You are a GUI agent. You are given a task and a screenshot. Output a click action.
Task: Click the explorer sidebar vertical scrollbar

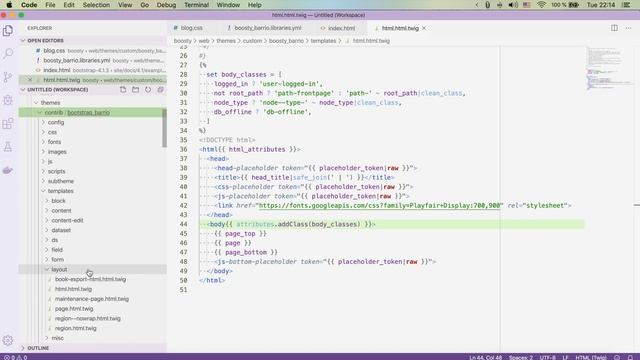pyautogui.click(x=164, y=128)
